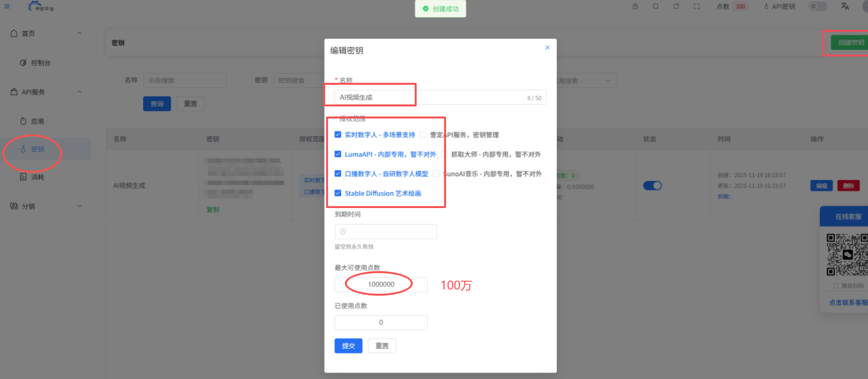Uncheck the LumaAPI checkbox
The height and width of the screenshot is (379, 868).
point(338,154)
